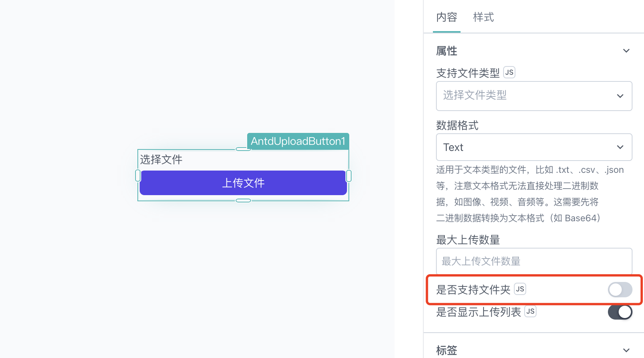The height and width of the screenshot is (358, 644).
Task: Disable the 是否显示上传列表 toggle
Action: (x=620, y=312)
